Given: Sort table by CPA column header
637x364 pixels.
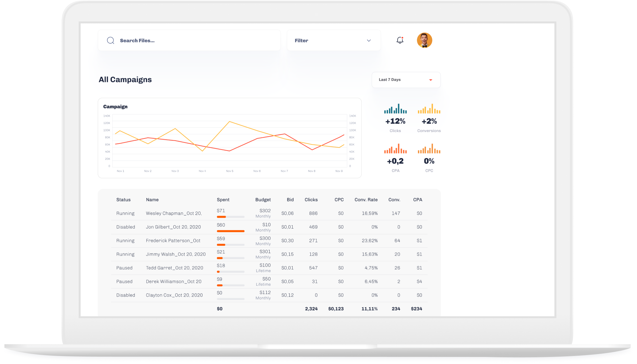Looking at the screenshot, I should coord(418,200).
